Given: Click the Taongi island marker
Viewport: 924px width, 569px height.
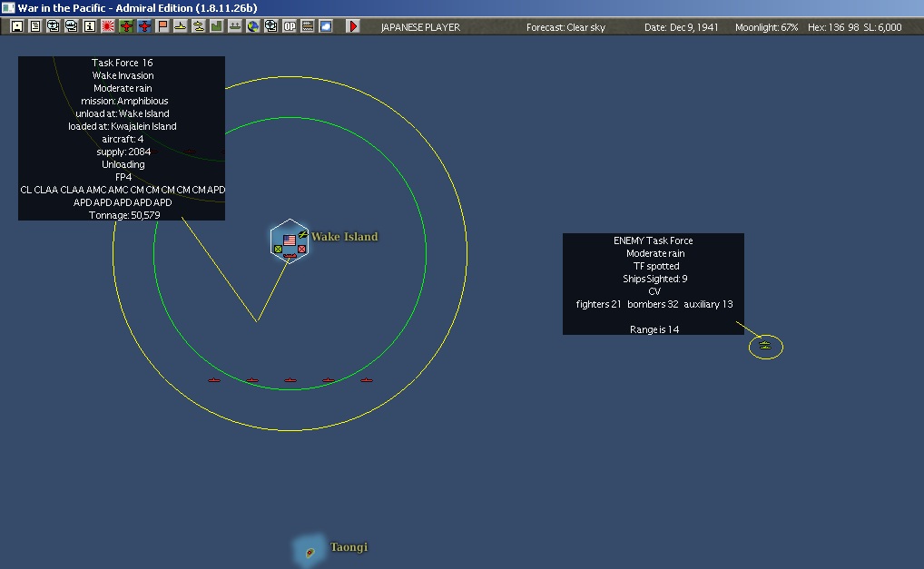Looking at the screenshot, I should pos(310,552).
